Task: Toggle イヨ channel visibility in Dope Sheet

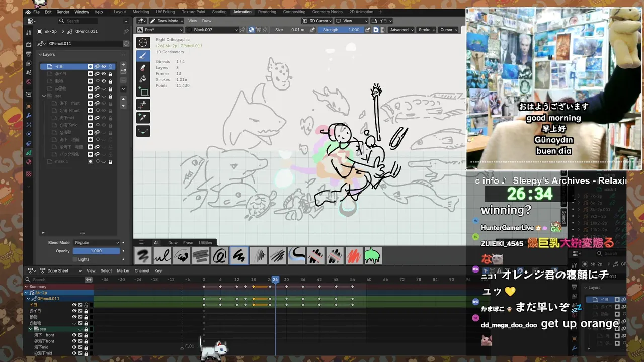Action: 74,305
